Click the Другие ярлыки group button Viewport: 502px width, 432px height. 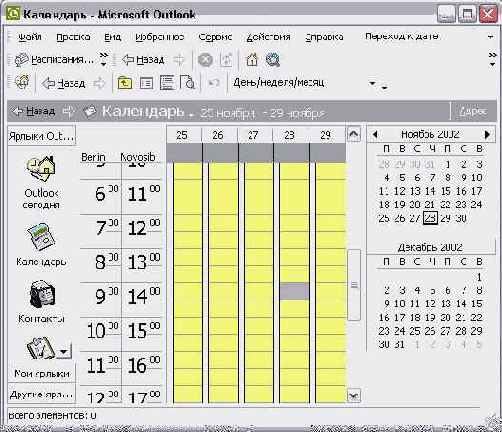42,395
